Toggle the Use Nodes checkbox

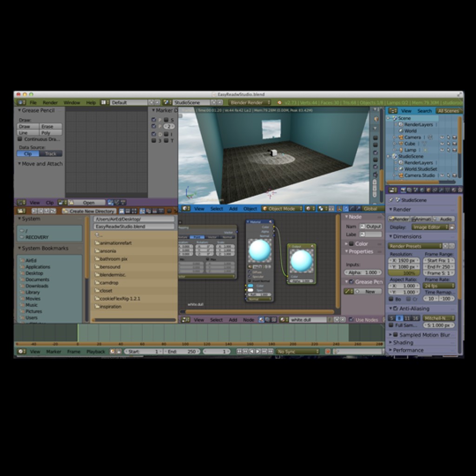(352, 320)
